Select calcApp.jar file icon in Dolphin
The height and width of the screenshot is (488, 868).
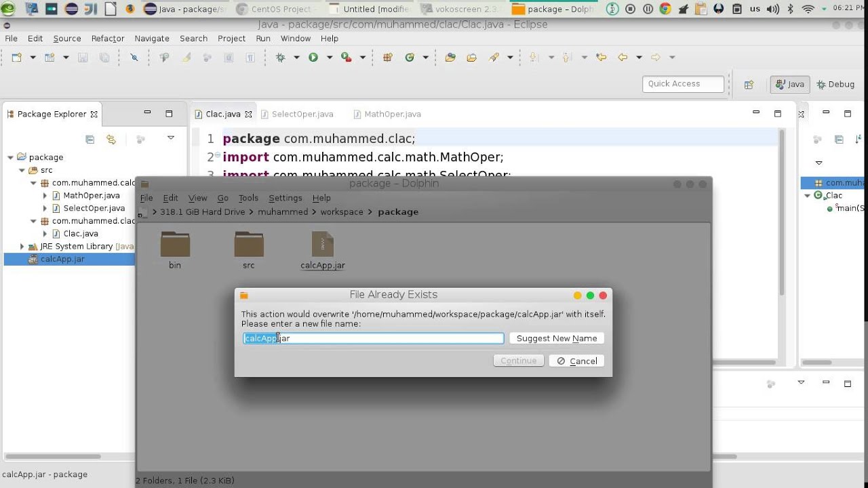[x=323, y=244]
